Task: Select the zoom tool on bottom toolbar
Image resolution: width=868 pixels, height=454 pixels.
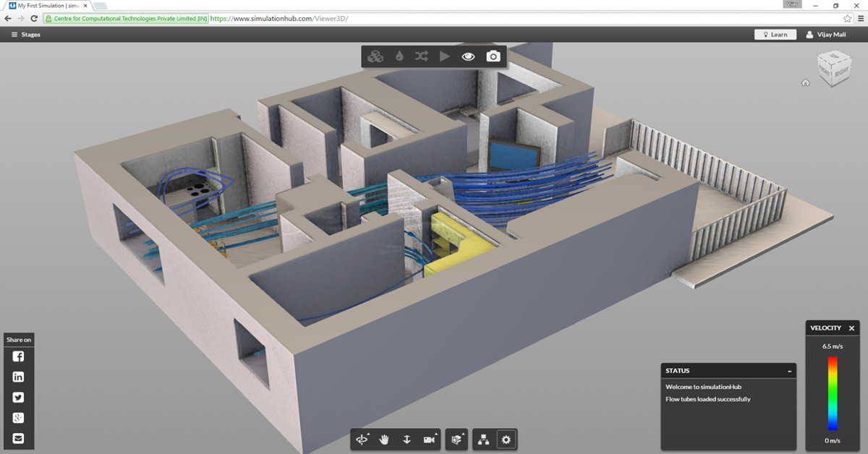Action: (407, 439)
